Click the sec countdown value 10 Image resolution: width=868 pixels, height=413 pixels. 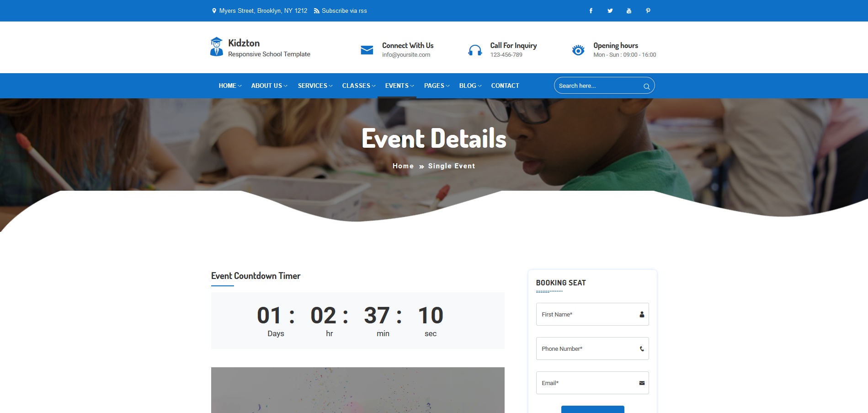point(431,315)
